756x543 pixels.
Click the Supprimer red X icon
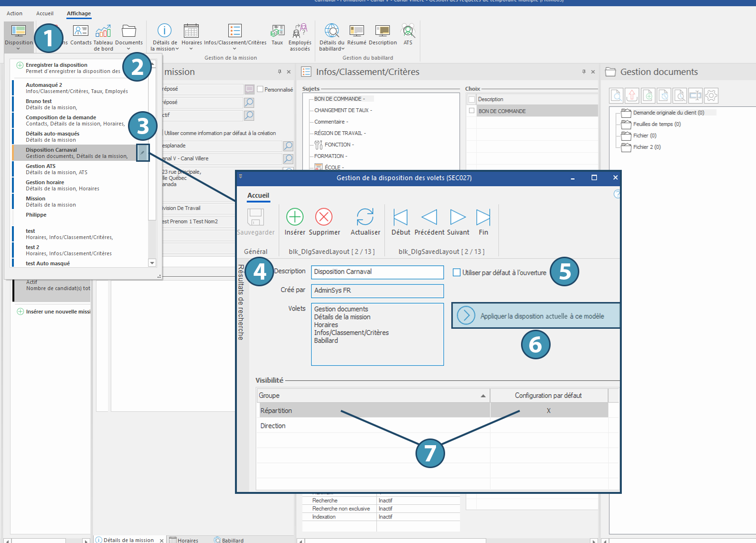tap(324, 217)
